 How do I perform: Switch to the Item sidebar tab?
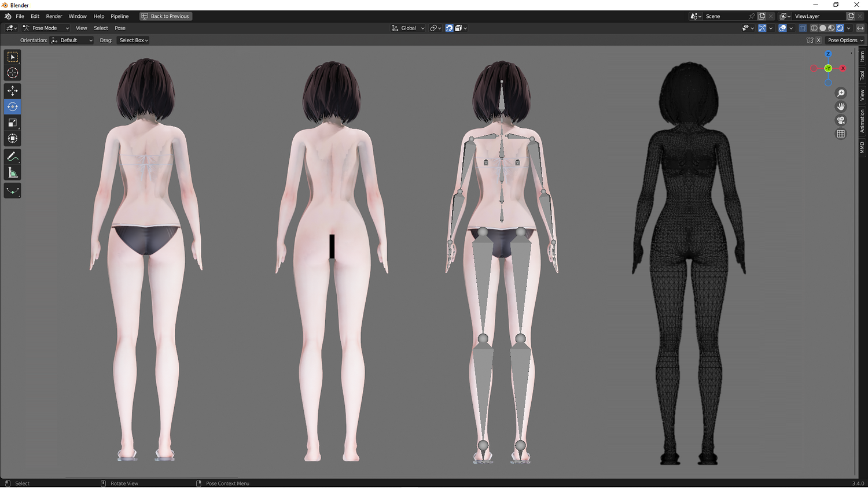tap(862, 56)
